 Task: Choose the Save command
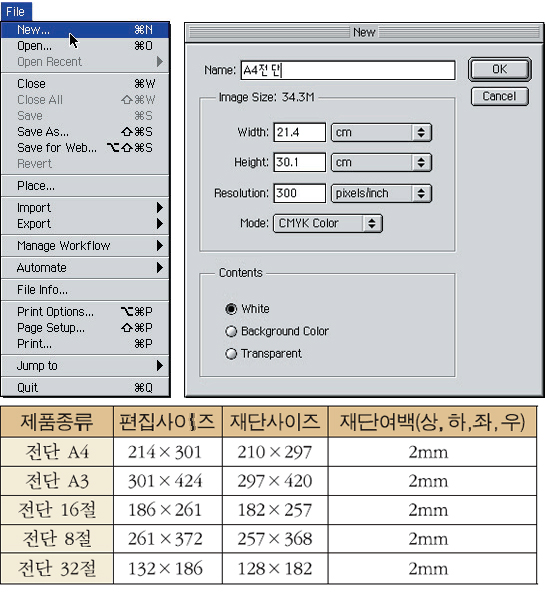coord(85,116)
